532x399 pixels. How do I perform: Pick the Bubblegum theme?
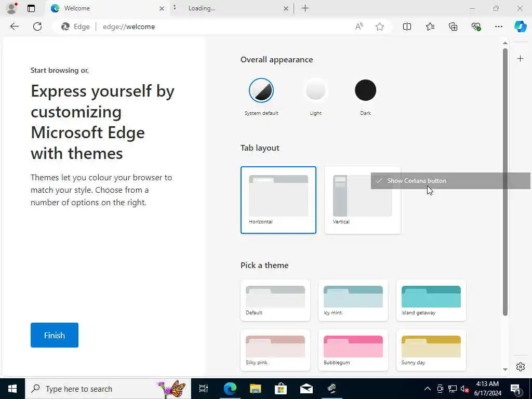353,350
